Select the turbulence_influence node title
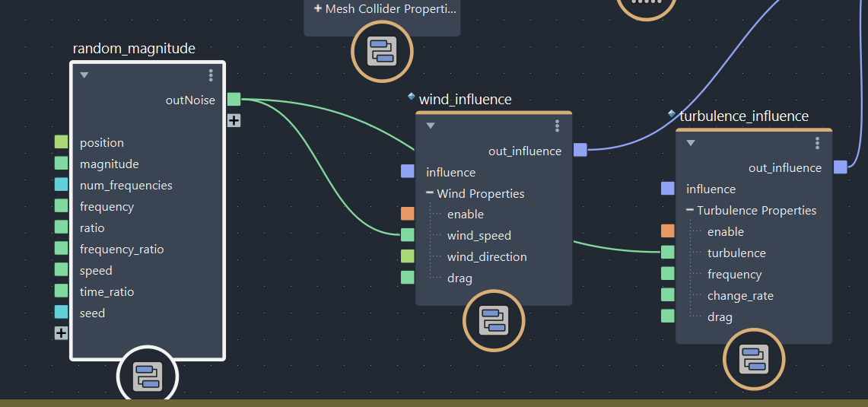868x407 pixels. (x=743, y=116)
